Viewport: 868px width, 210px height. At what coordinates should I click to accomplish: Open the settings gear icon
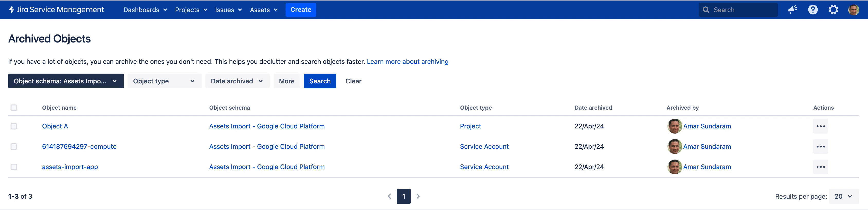tap(833, 10)
